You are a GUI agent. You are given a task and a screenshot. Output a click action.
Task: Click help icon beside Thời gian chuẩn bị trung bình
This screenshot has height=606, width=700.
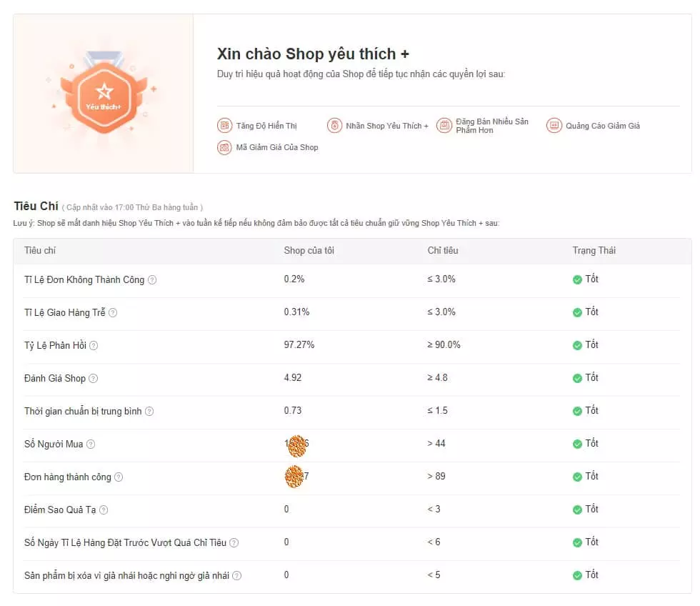[149, 412]
